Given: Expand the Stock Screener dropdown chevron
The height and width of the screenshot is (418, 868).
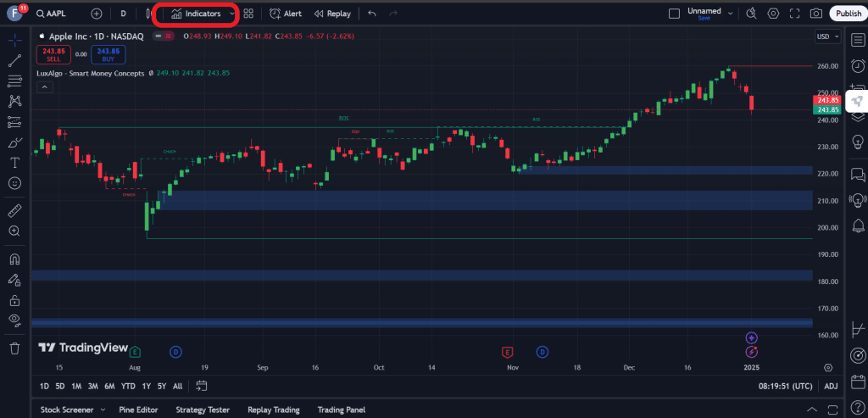Looking at the screenshot, I should (x=103, y=410).
